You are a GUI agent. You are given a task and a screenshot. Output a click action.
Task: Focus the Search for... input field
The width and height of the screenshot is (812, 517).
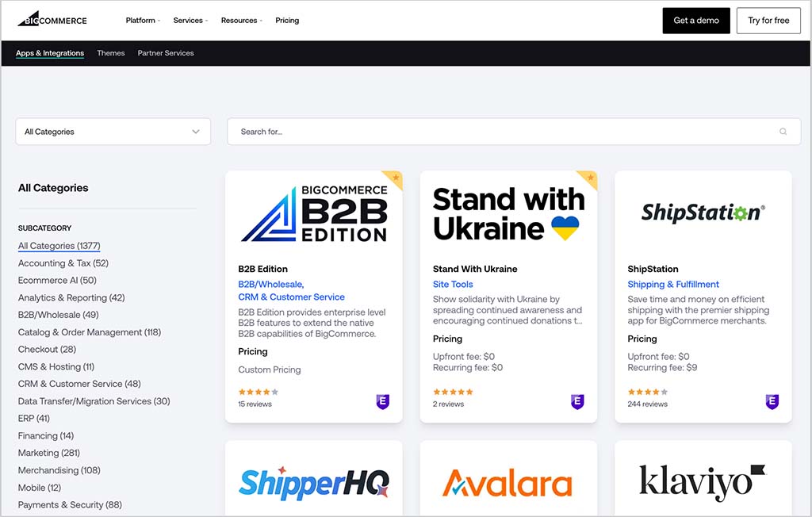coord(514,132)
